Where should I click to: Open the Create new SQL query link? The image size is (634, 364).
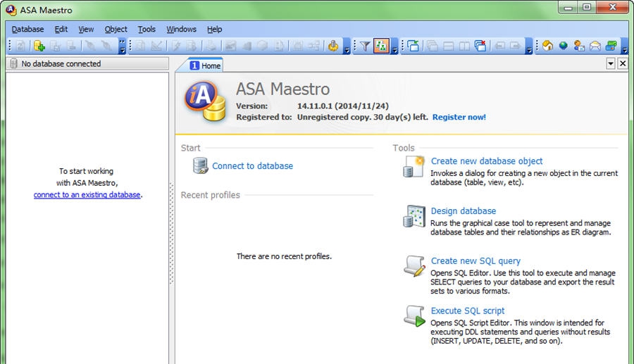point(475,261)
